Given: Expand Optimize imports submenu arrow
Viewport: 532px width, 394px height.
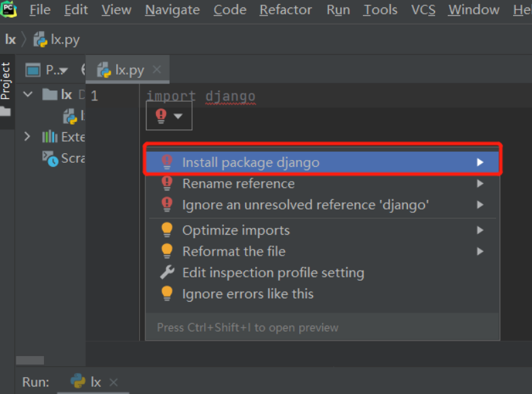Looking at the screenshot, I should (480, 231).
